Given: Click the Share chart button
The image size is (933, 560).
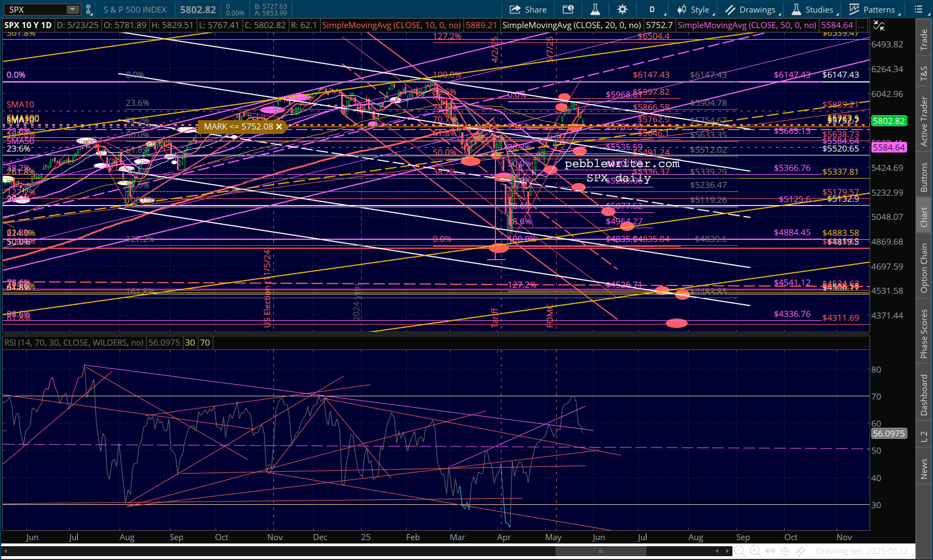Looking at the screenshot, I should point(528,9).
